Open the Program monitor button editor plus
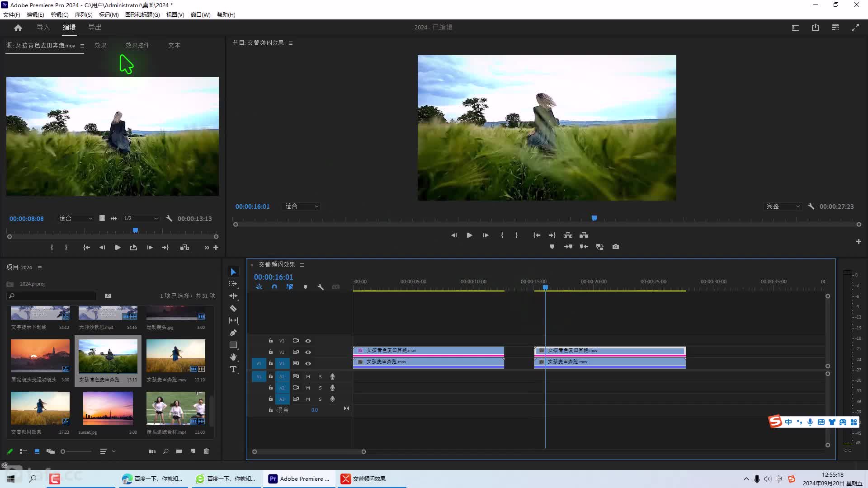 click(x=859, y=242)
